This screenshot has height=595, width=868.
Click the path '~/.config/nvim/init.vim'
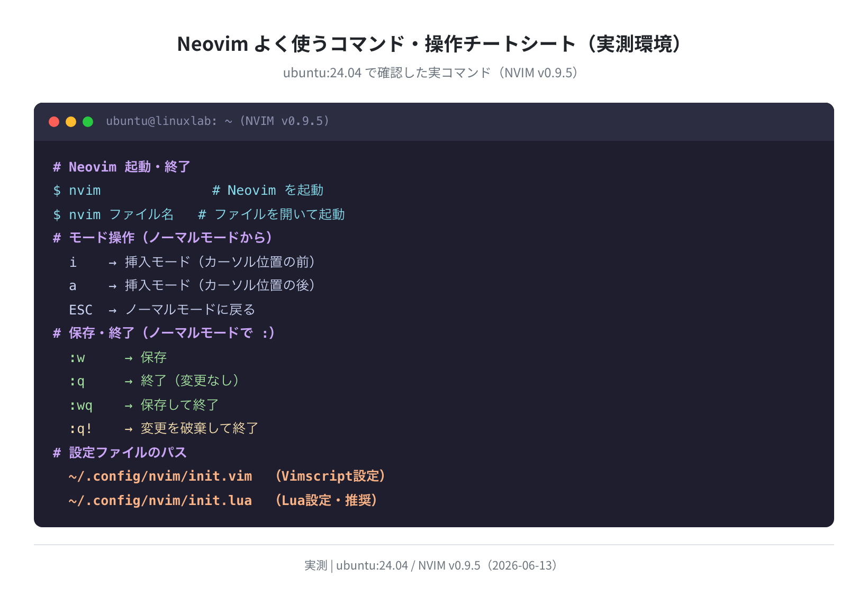(x=160, y=476)
